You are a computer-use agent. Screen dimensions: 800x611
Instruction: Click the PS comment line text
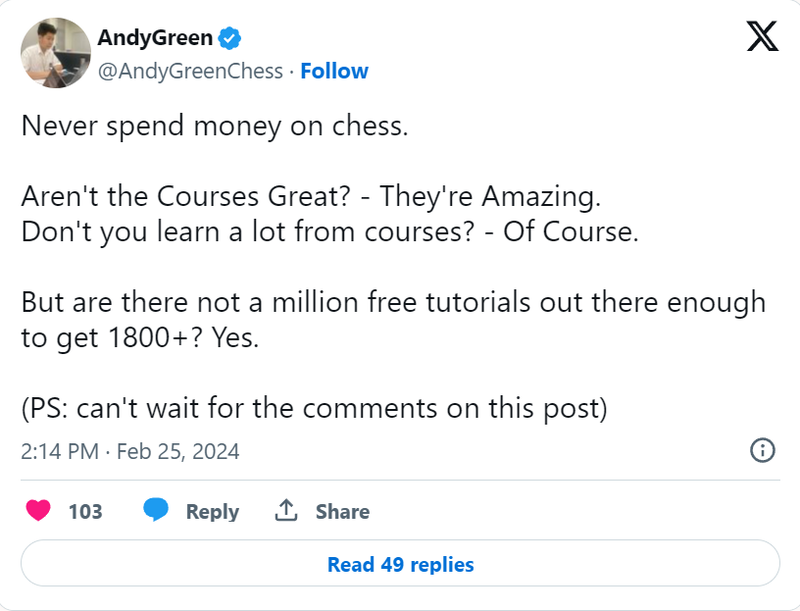pos(316,409)
